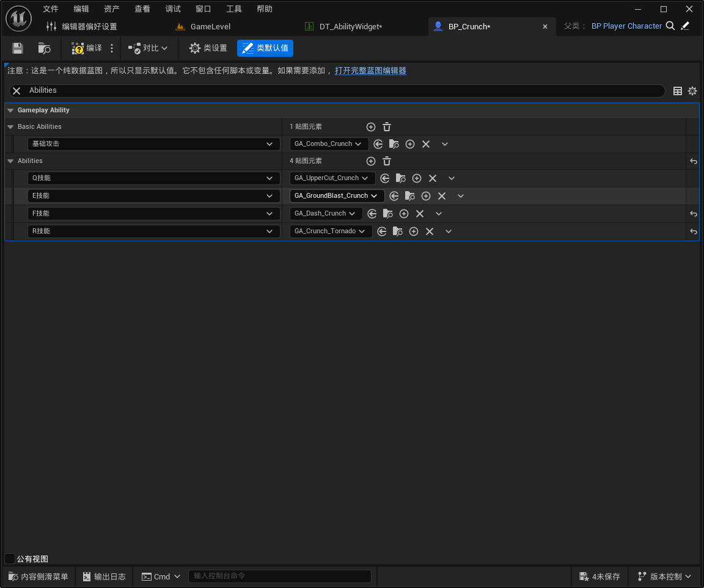Collapse the Abilities array

click(10, 161)
